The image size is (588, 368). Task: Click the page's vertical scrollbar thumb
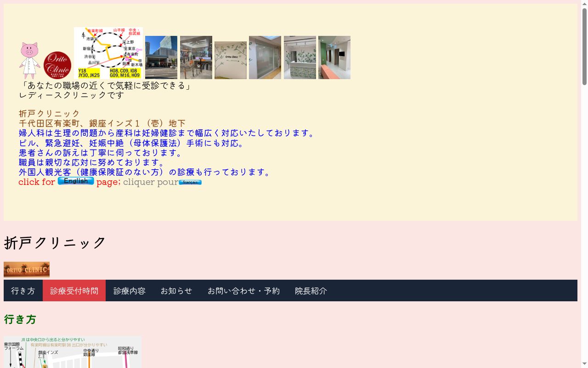tap(584, 46)
